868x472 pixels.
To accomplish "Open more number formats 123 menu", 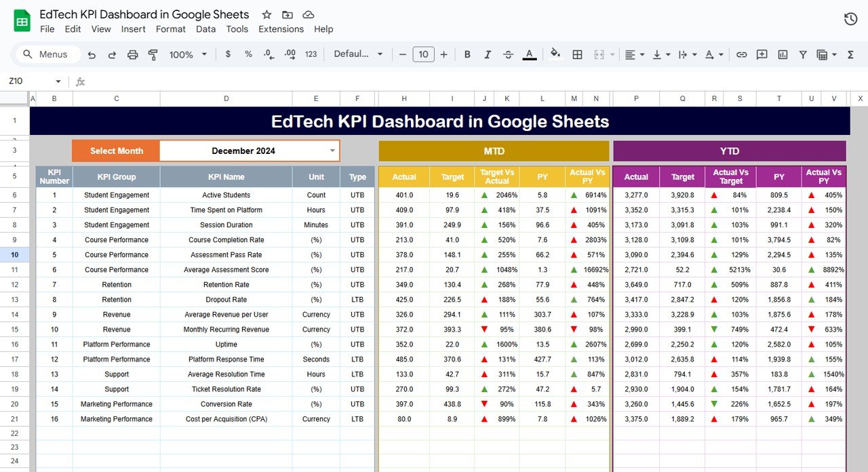I will [x=311, y=54].
